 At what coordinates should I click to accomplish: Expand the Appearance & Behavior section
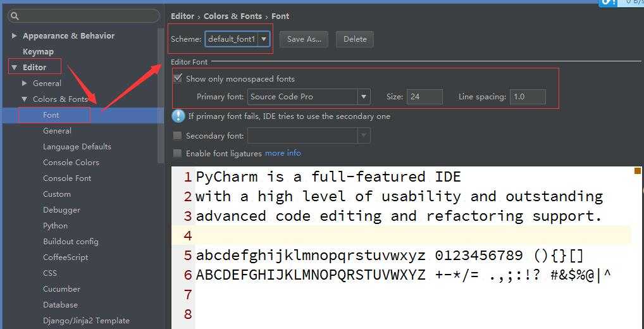(x=15, y=35)
